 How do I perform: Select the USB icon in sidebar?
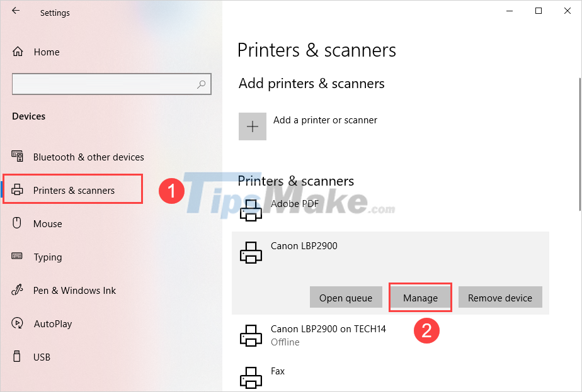(x=17, y=356)
